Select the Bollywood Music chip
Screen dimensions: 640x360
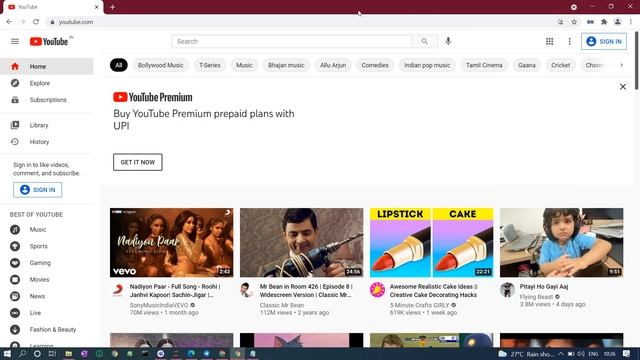160,65
